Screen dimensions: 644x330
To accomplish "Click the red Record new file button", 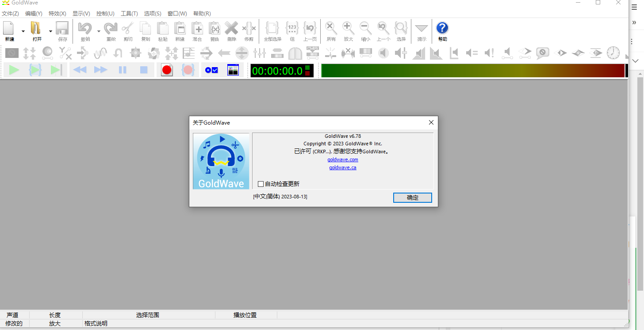I will (x=167, y=70).
